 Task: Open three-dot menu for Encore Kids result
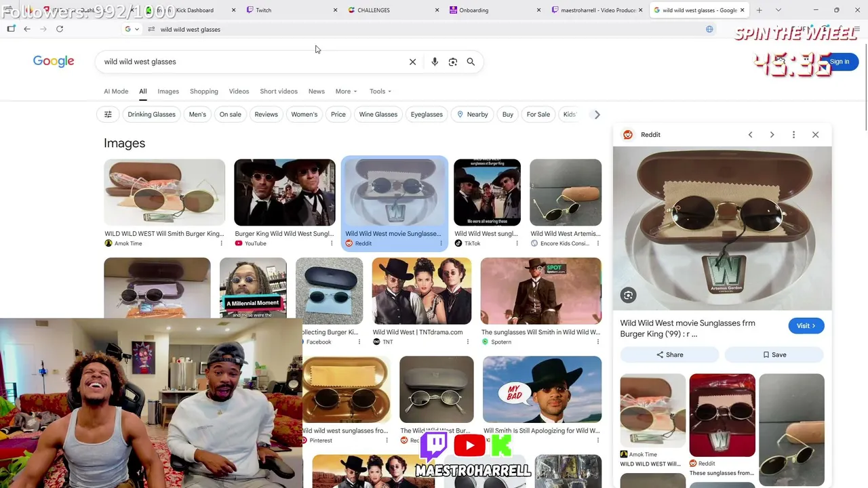pos(597,243)
